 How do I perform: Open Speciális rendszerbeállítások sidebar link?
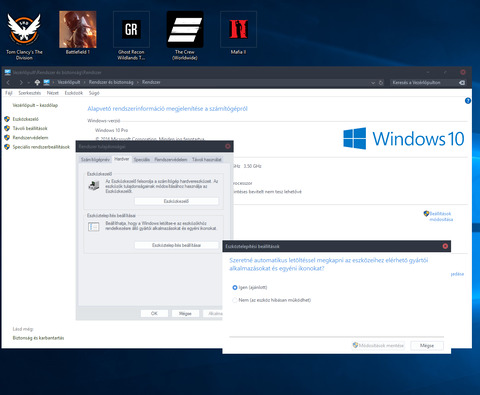click(41, 147)
